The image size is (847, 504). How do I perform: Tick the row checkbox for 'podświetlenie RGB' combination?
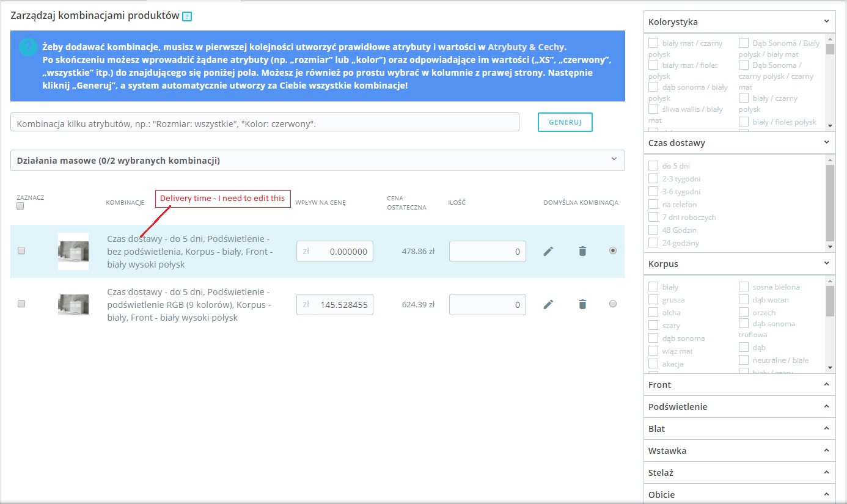21,304
